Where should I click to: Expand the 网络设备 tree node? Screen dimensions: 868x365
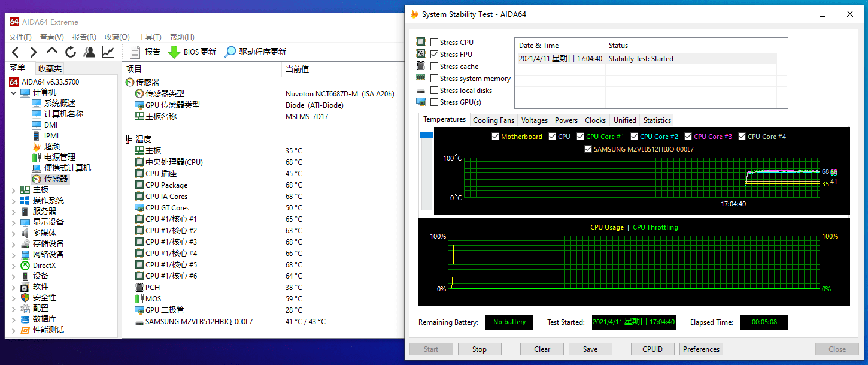coord(13,254)
